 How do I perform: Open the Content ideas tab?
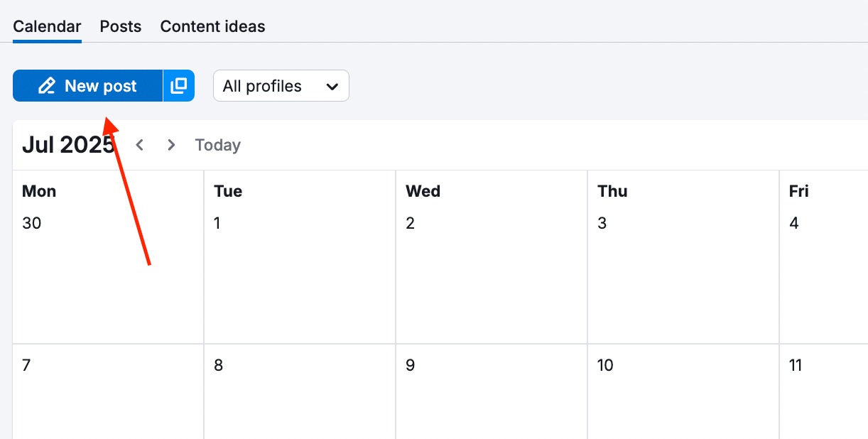(212, 27)
